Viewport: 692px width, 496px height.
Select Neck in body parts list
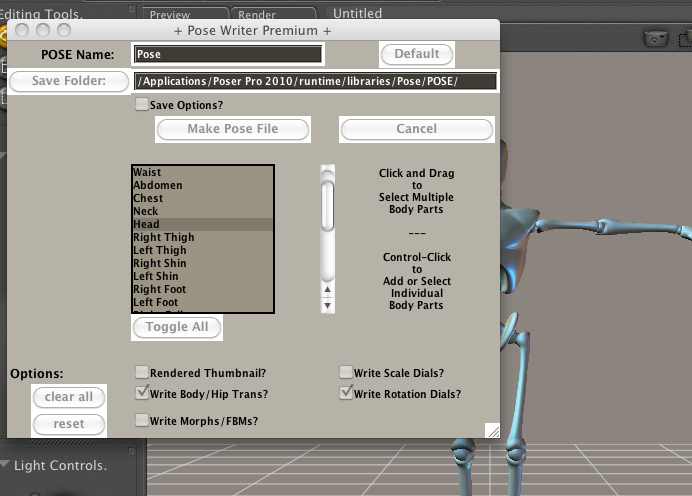pos(203,211)
